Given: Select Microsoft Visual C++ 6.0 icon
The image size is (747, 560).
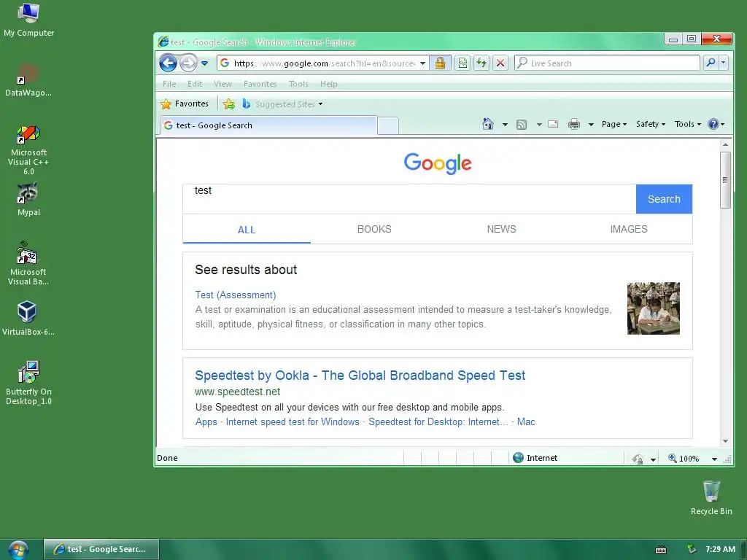Looking at the screenshot, I should click(x=28, y=150).
